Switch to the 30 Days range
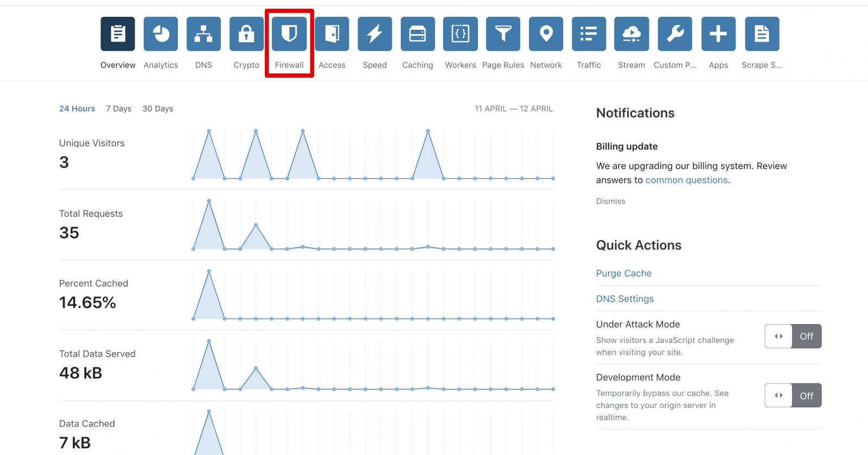 [x=158, y=109]
